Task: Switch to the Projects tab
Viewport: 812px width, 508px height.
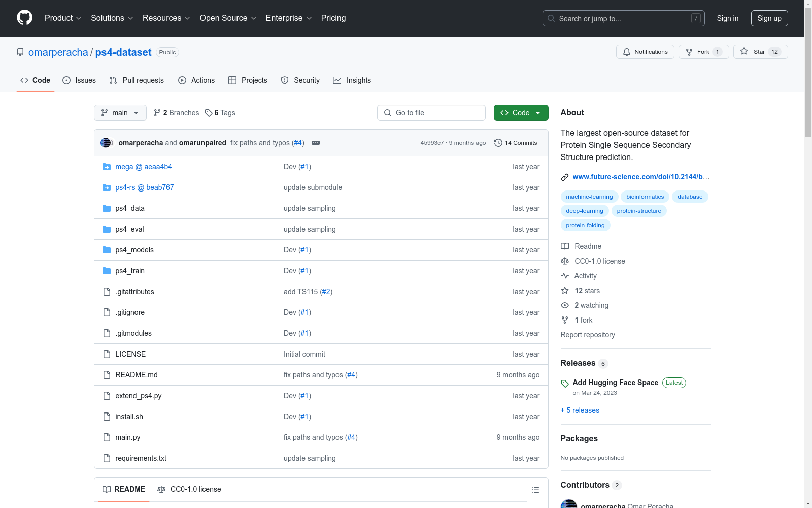Action: 248,80
